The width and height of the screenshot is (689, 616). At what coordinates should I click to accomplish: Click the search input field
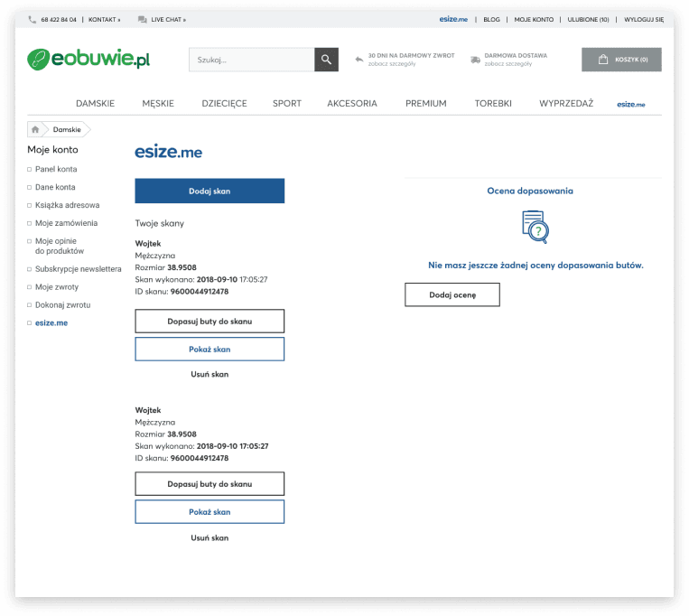click(x=252, y=60)
